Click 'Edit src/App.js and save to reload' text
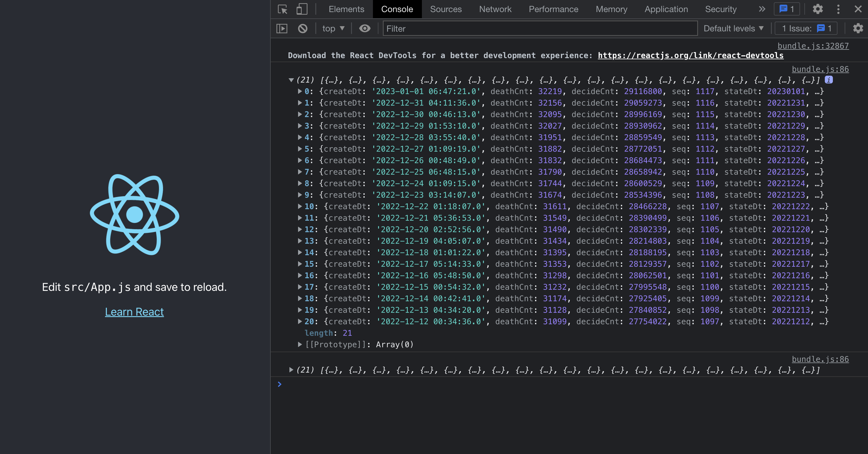 (134, 287)
